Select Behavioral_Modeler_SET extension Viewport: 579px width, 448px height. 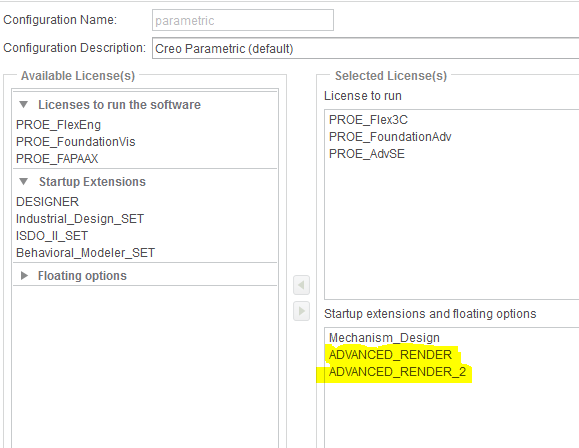click(85, 253)
